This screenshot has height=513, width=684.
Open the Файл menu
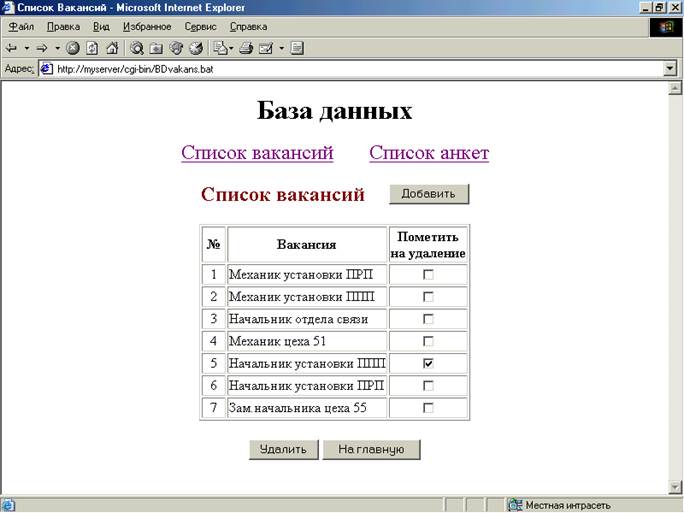[x=21, y=27]
